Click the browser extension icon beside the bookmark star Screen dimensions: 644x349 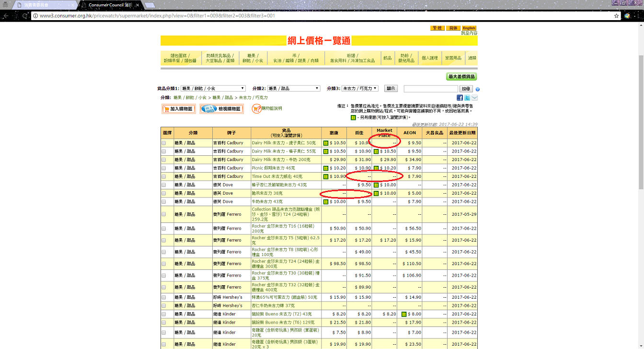(x=627, y=16)
